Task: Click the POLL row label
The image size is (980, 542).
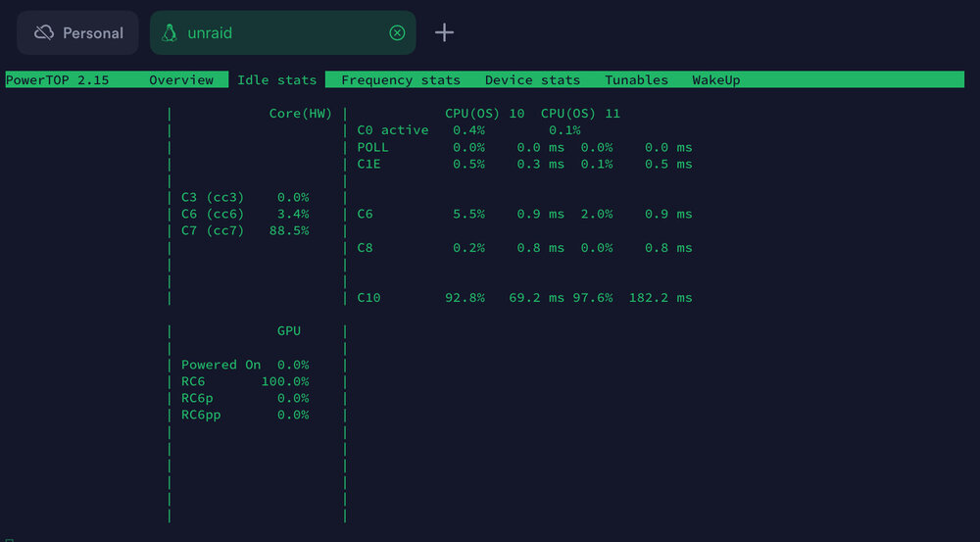Action: (x=372, y=148)
